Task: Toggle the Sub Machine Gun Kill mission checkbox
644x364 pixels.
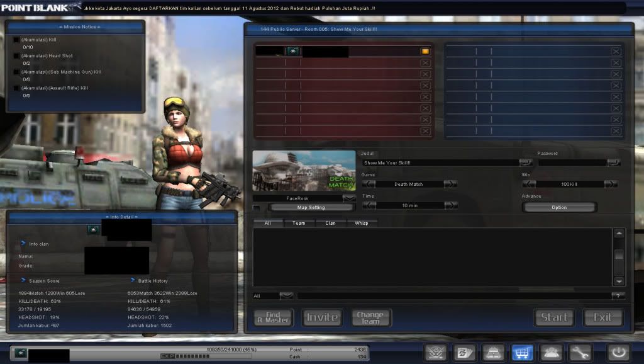Action: pyautogui.click(x=16, y=72)
